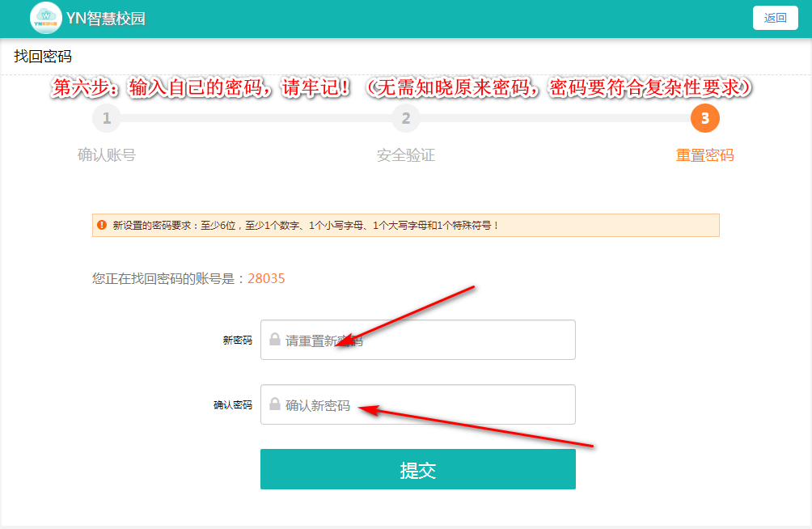Focus the 请重置新密码 input field
Viewport: 812px width, 529px height.
[x=429, y=340]
